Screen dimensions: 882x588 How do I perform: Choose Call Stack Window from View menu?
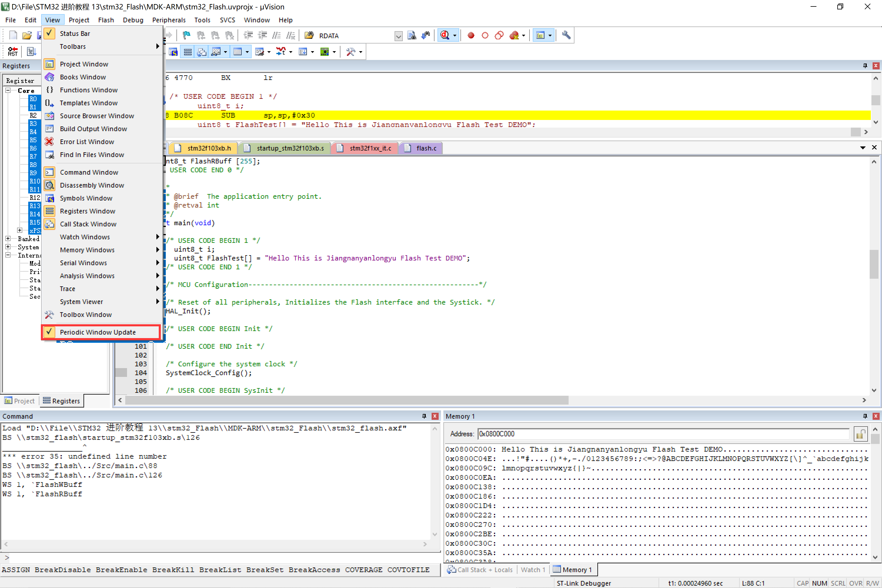tap(88, 224)
